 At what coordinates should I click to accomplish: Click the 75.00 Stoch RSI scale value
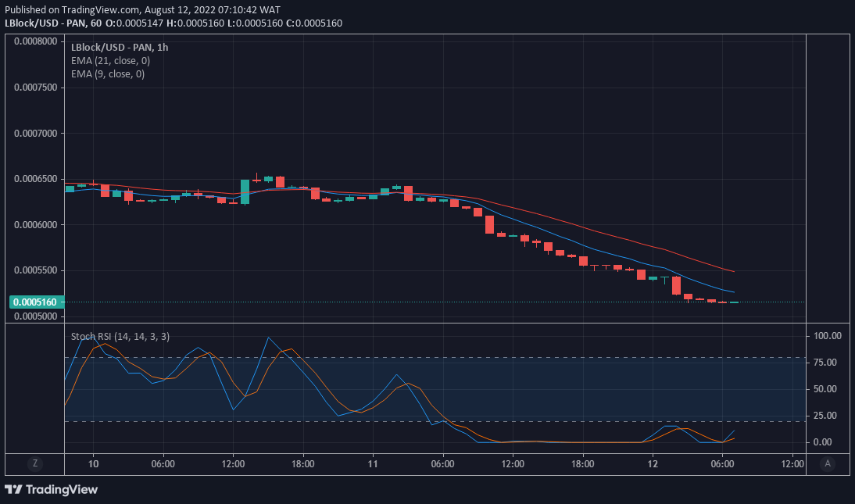click(827, 363)
